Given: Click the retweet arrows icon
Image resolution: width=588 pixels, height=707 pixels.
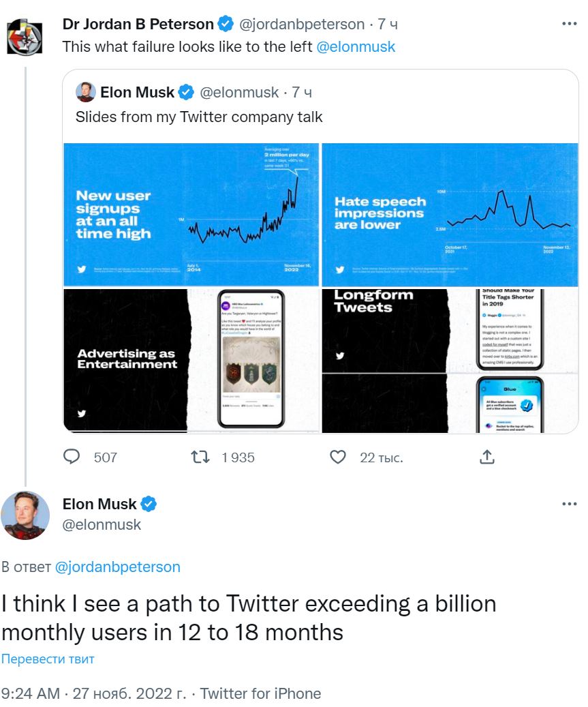Looking at the screenshot, I should [201, 457].
